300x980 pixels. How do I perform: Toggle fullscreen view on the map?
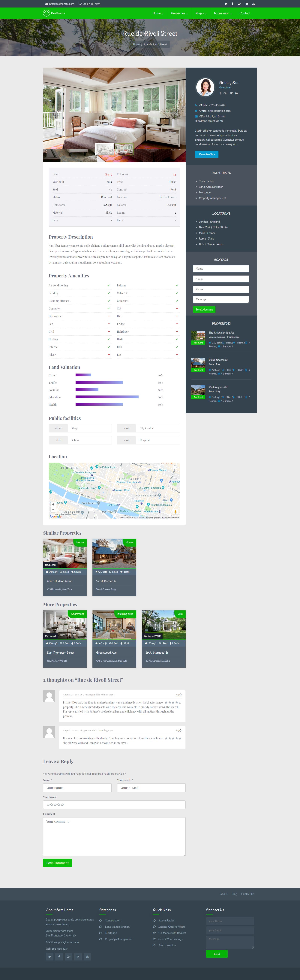click(175, 467)
